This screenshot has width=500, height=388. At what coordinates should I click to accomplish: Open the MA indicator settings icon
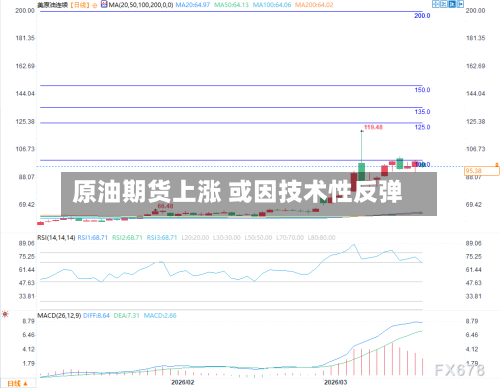[x=104, y=5]
